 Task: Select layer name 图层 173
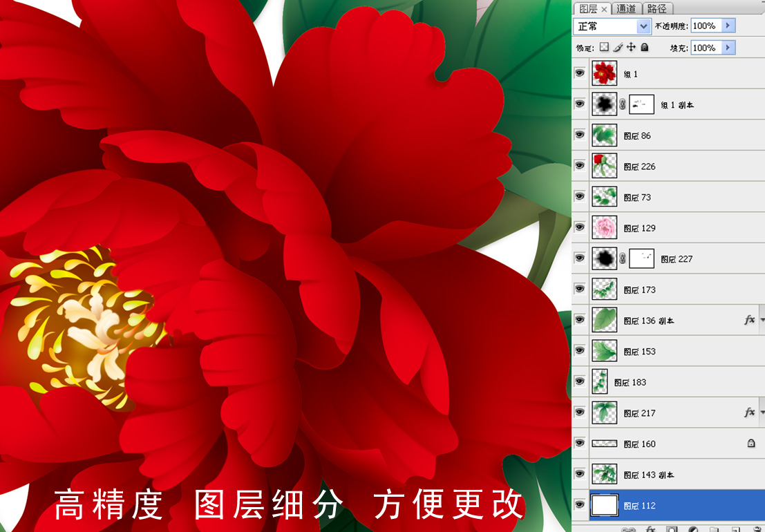point(639,289)
